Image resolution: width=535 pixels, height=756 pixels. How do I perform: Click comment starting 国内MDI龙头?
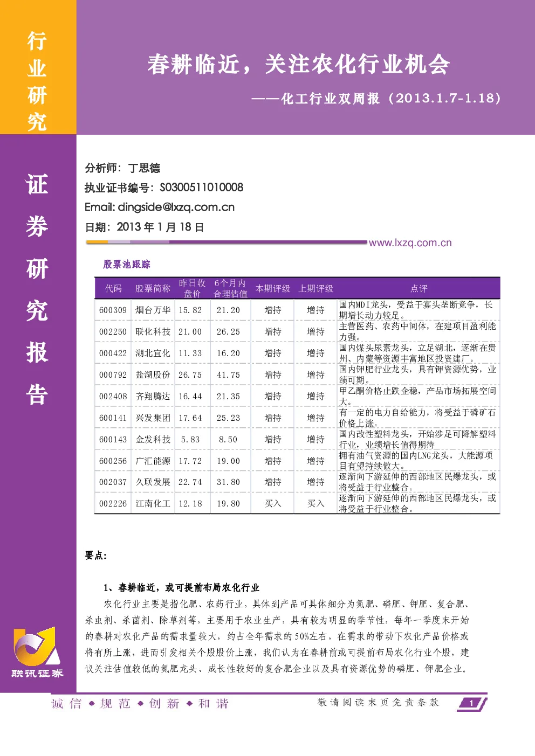pyautogui.click(x=416, y=310)
